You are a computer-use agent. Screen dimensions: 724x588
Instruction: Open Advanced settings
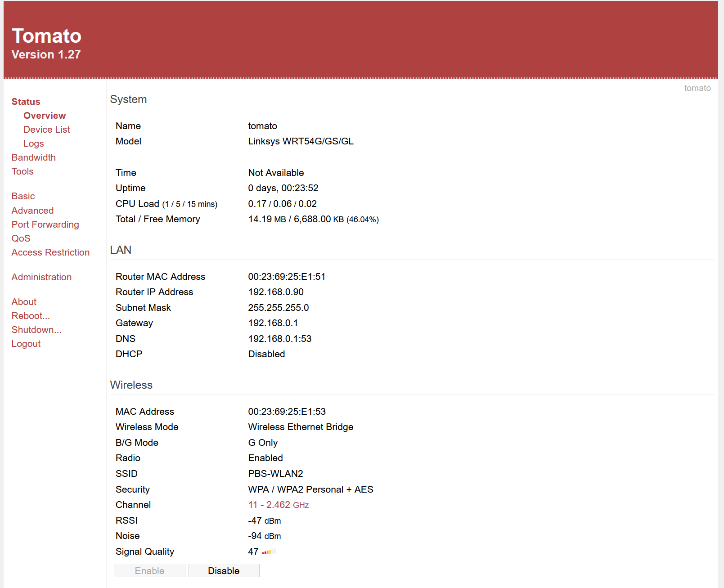point(32,211)
